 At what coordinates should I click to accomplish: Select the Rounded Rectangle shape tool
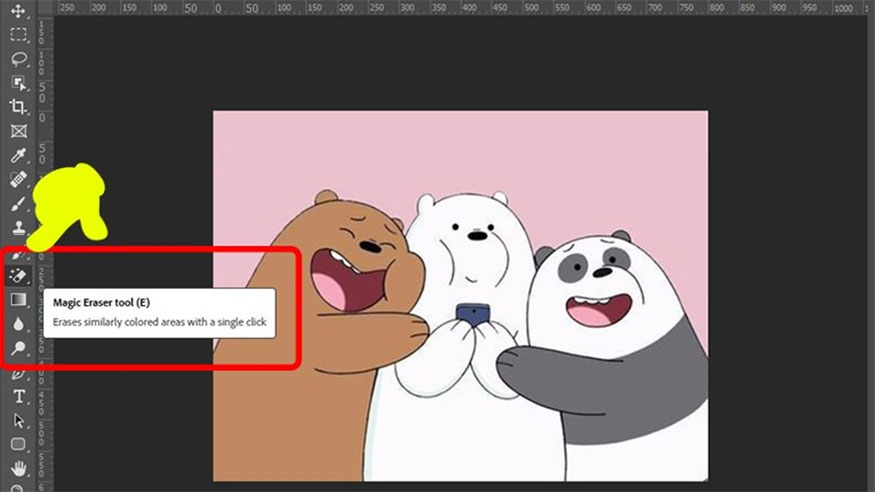click(18, 445)
